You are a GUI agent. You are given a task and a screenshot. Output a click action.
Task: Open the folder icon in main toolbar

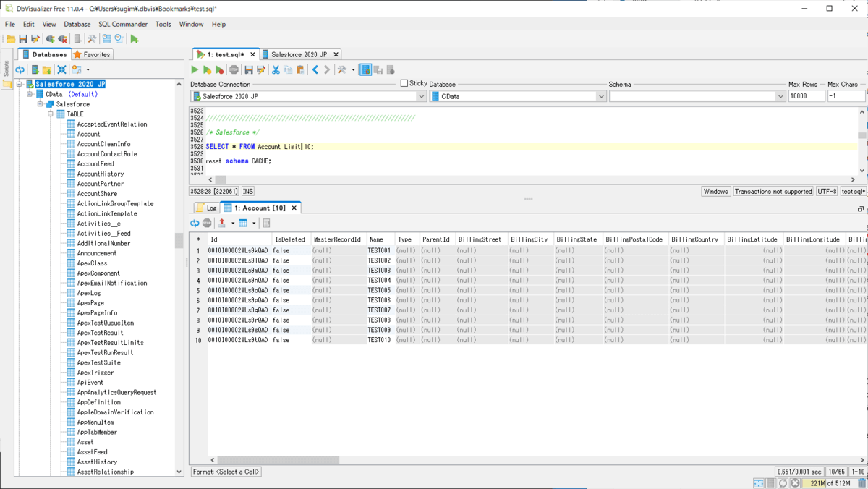pos(11,39)
